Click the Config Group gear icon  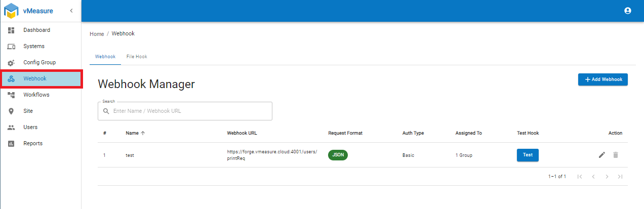coord(11,63)
